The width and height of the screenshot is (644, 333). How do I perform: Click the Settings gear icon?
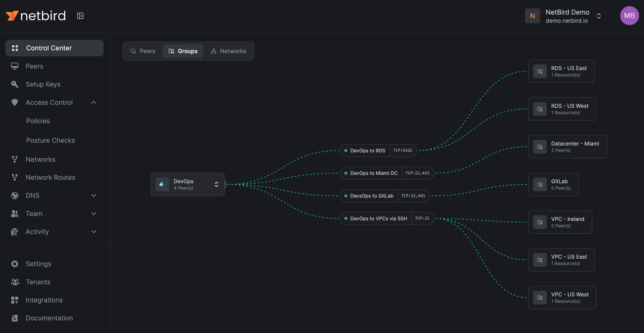tap(15, 264)
